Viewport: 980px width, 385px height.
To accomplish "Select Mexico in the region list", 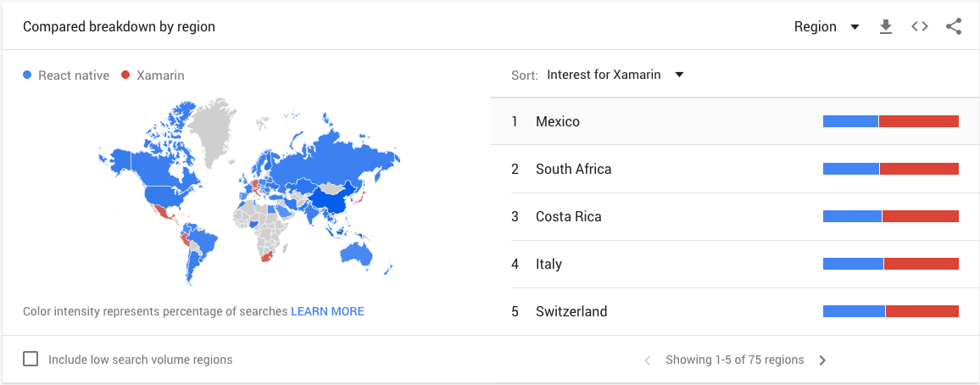I will point(735,121).
